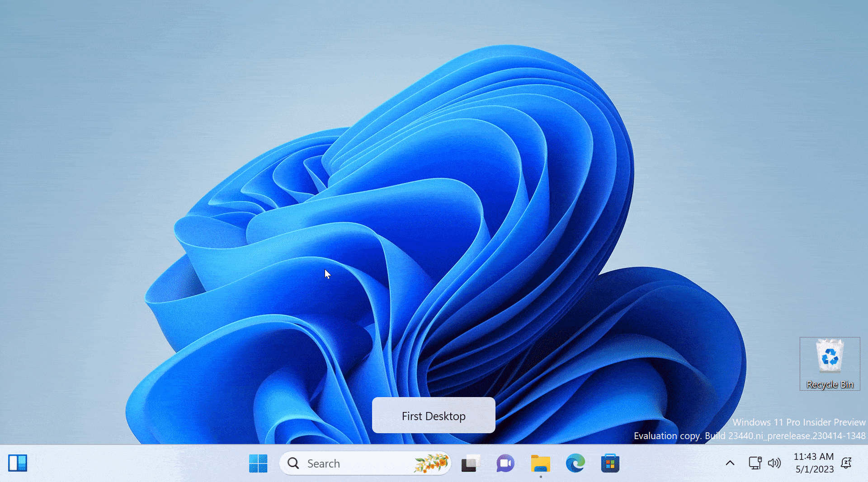Open the volume flyout

pyautogui.click(x=774, y=463)
